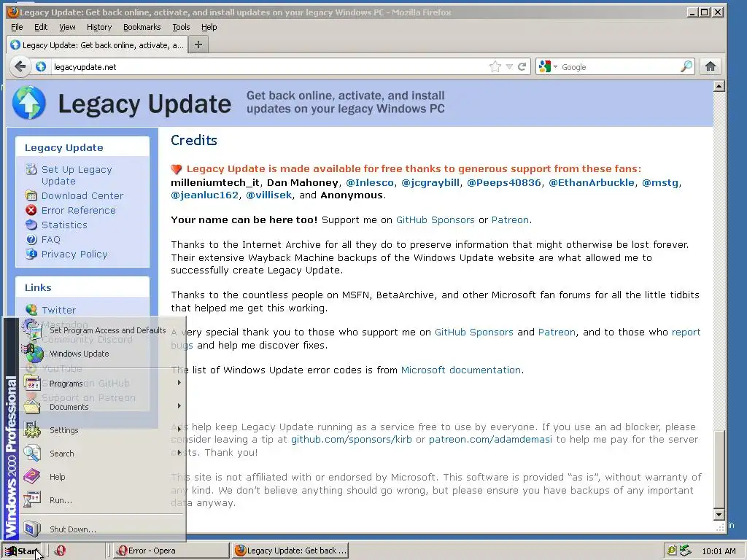
Task: Open the Firefox home page button
Action: 711,66
